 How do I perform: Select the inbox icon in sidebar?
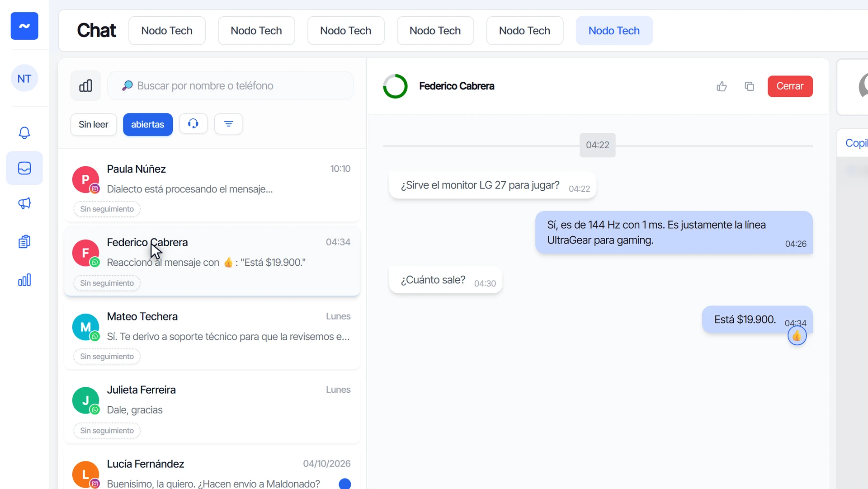coord(24,168)
